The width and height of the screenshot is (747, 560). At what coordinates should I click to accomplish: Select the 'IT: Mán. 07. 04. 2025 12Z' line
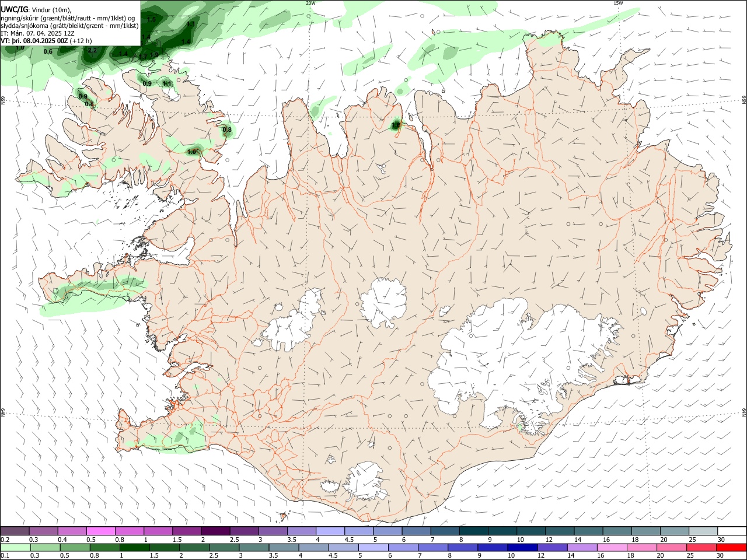click(x=37, y=33)
